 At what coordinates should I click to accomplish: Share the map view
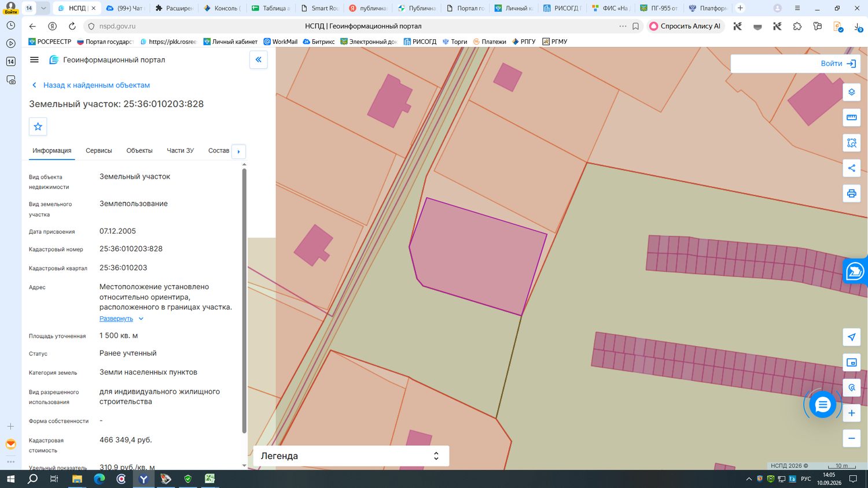(851, 168)
